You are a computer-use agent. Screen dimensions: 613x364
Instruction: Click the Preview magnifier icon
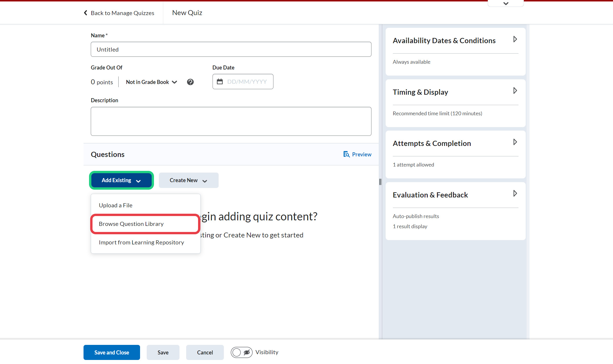(346, 154)
